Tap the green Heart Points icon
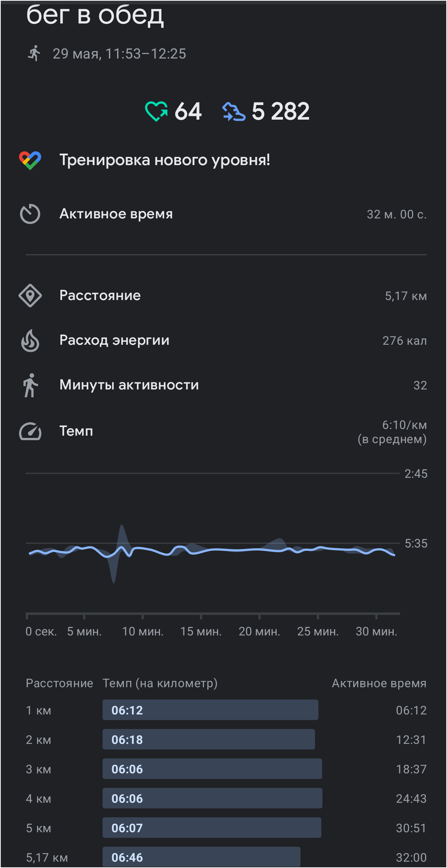 coord(156,111)
